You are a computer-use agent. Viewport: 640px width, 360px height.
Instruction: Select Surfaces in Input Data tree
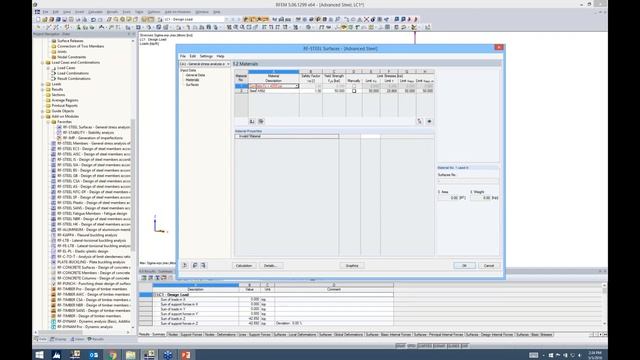(192, 84)
